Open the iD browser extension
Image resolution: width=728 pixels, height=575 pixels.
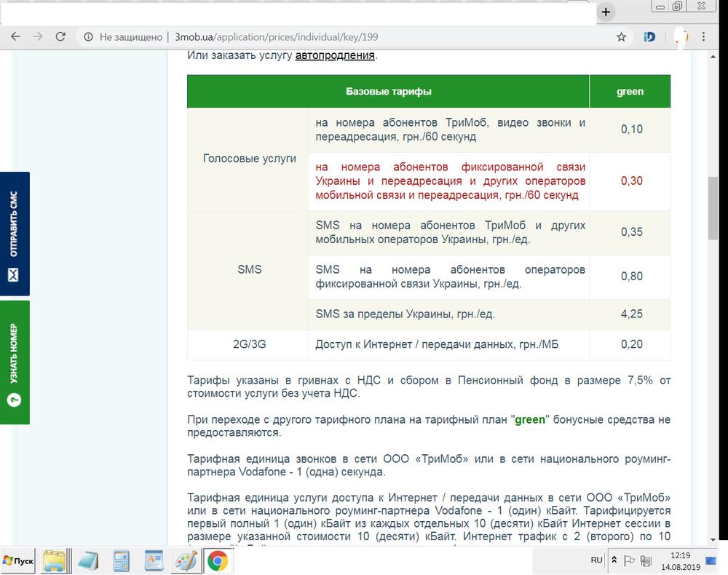649,37
